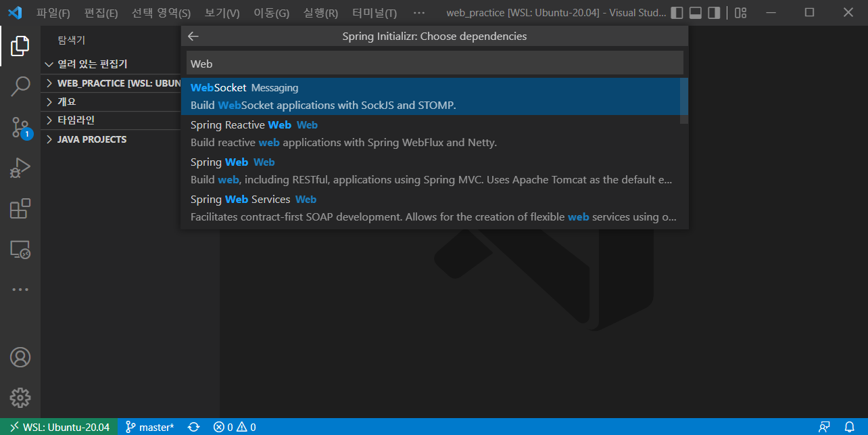Show additional views ellipsis in activity bar
Image resolution: width=868 pixels, height=435 pixels.
click(20, 290)
